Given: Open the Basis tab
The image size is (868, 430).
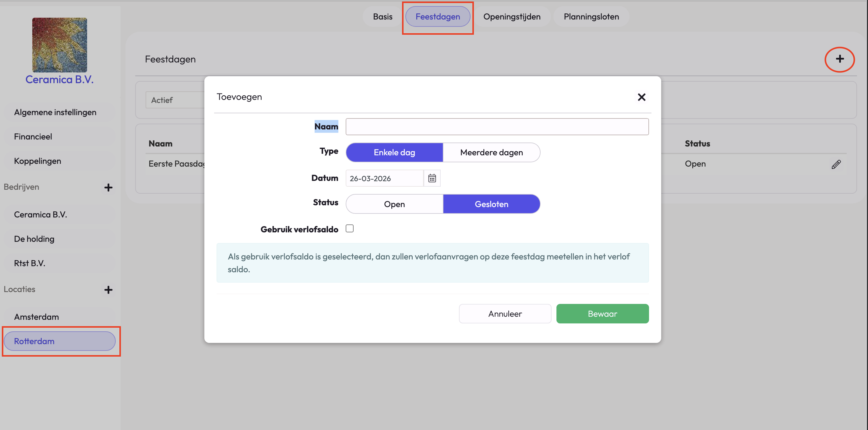Looking at the screenshot, I should (383, 16).
